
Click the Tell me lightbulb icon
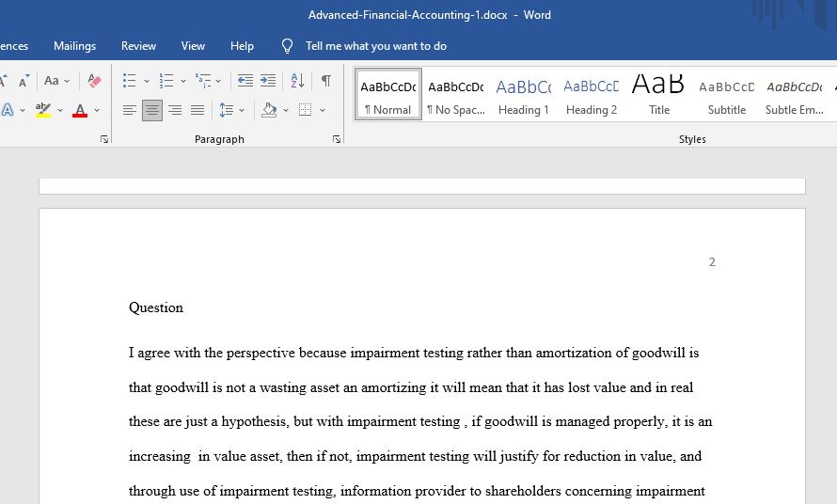287,46
